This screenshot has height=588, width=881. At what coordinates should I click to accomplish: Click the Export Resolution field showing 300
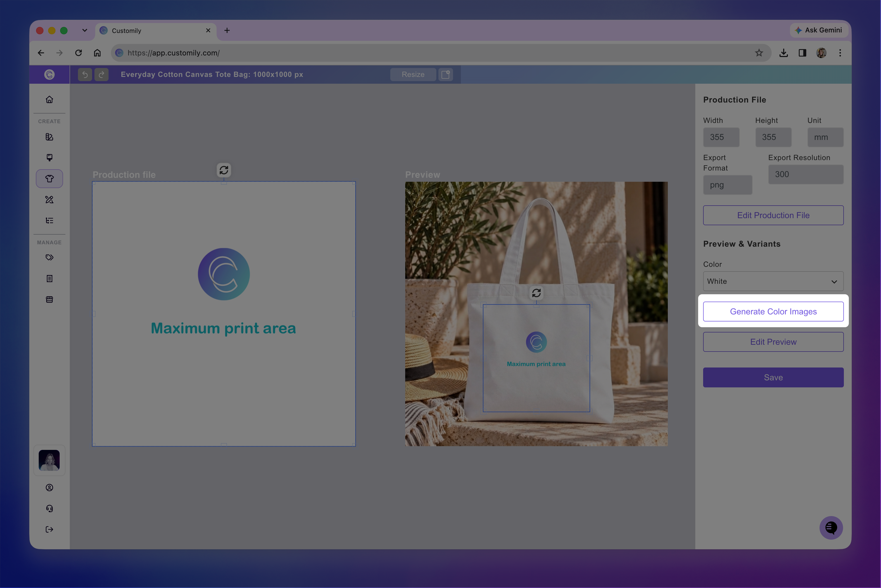806,174
